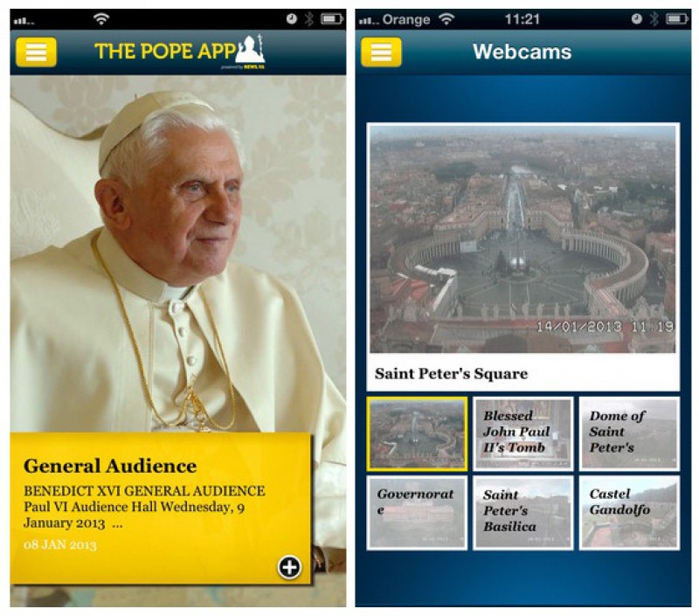Select the Governorate webcam thumbnail
The image size is (699, 616).
click(417, 513)
